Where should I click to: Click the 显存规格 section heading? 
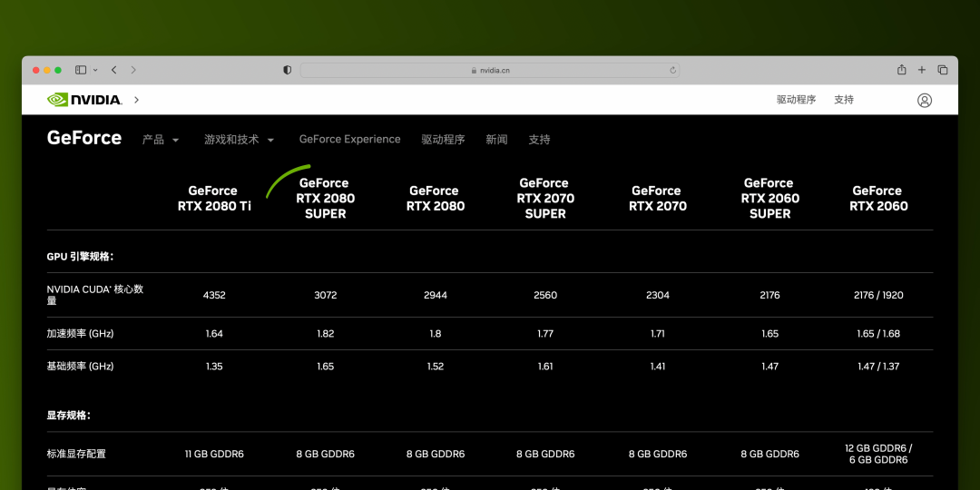coord(69,415)
